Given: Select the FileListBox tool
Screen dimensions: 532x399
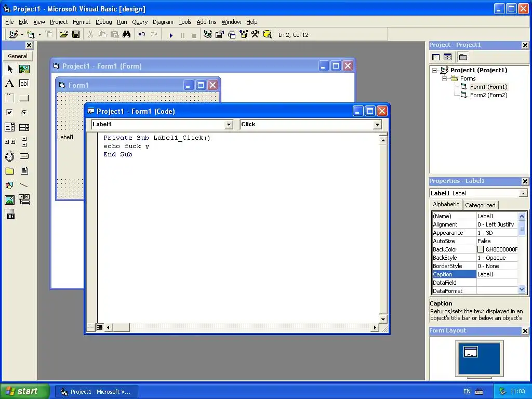Looking at the screenshot, I should coord(24,170).
